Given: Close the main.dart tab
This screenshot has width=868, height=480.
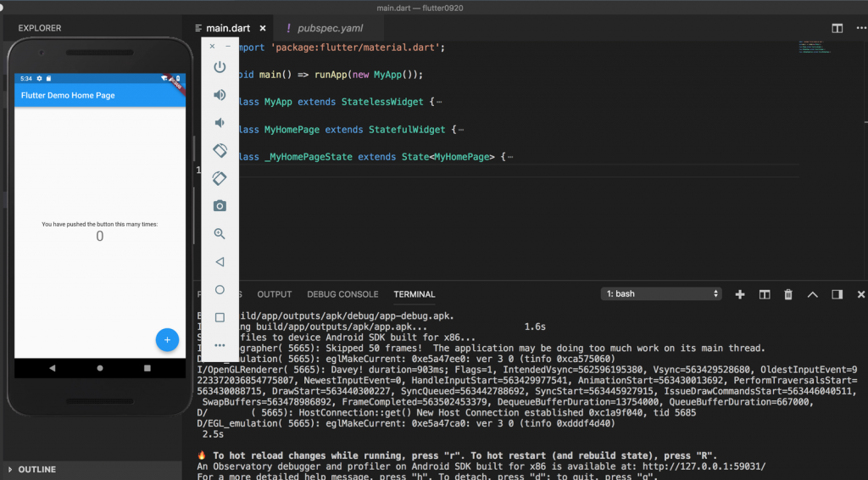Looking at the screenshot, I should click(x=263, y=28).
